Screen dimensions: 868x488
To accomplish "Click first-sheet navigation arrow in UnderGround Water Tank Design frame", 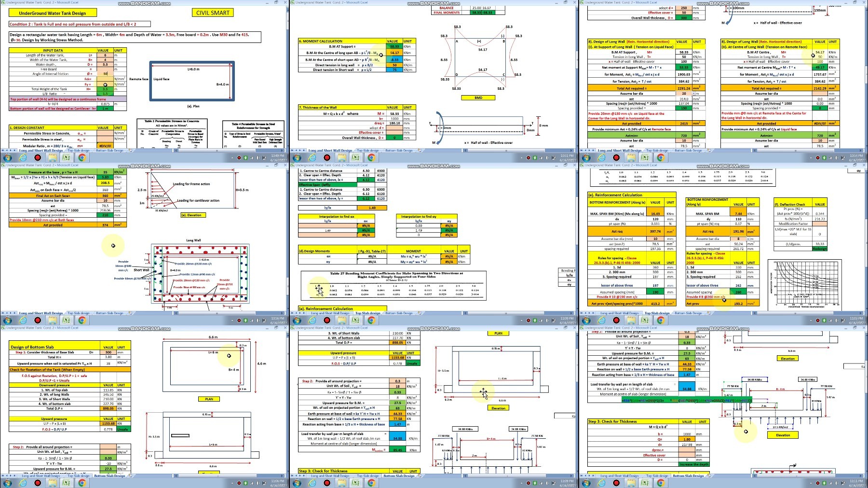I will click(x=3, y=150).
